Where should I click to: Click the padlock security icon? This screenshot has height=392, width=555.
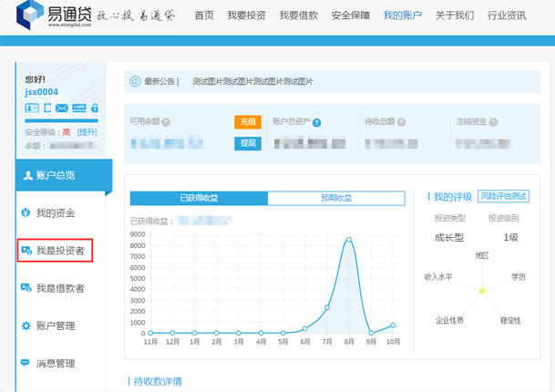coord(94,108)
